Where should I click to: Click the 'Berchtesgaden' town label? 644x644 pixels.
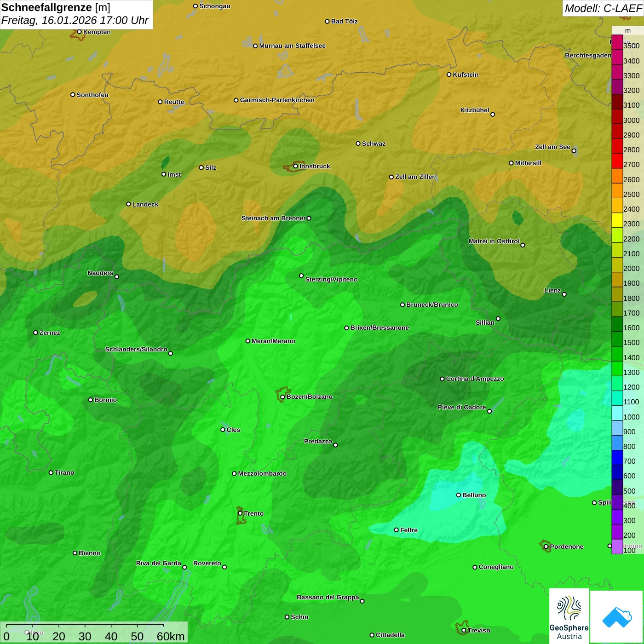click(588, 55)
